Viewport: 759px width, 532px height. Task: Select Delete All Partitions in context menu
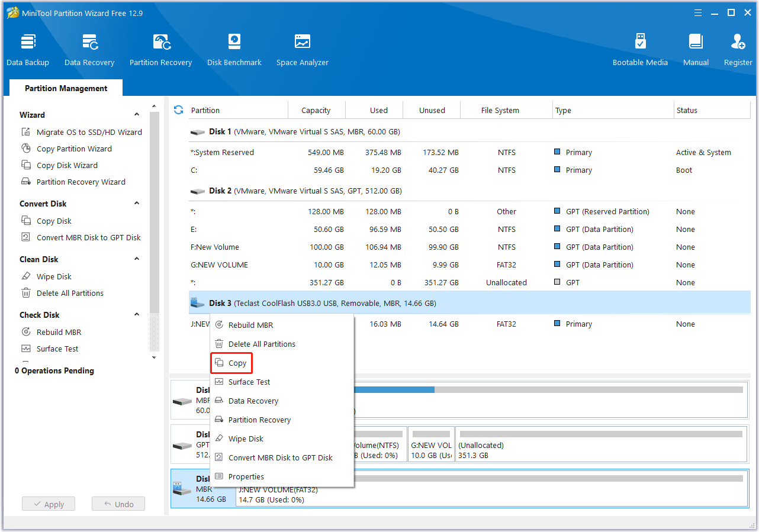(282, 344)
